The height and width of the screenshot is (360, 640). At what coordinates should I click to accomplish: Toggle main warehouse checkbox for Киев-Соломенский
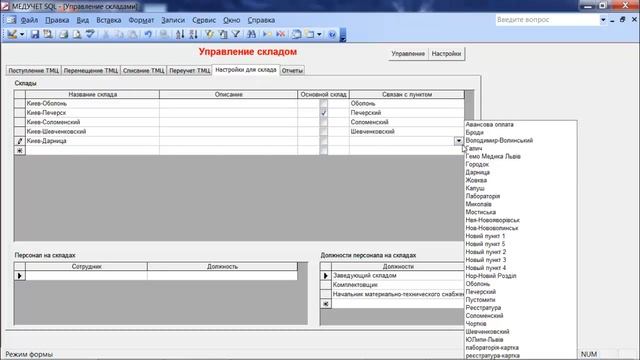click(x=324, y=122)
